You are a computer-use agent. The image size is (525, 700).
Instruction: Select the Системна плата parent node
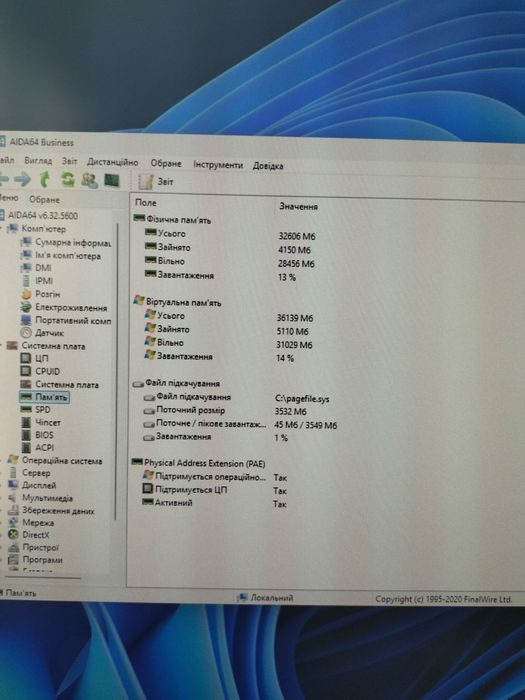click(53, 346)
